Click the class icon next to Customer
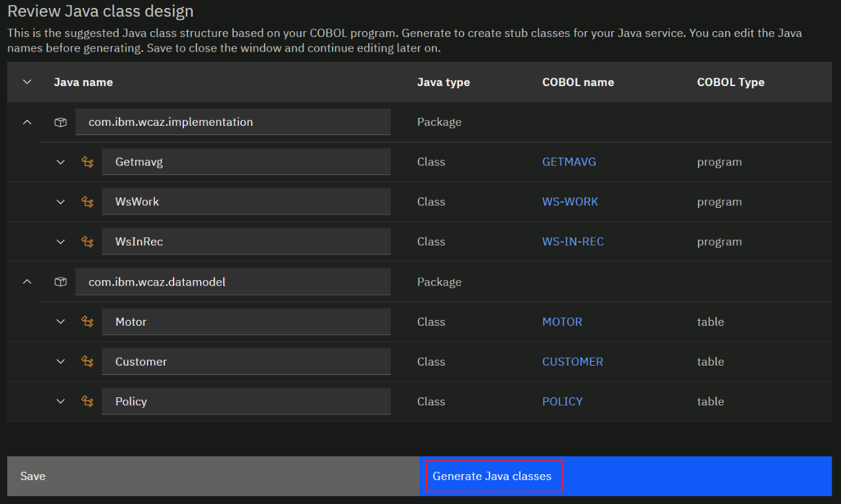 (87, 362)
